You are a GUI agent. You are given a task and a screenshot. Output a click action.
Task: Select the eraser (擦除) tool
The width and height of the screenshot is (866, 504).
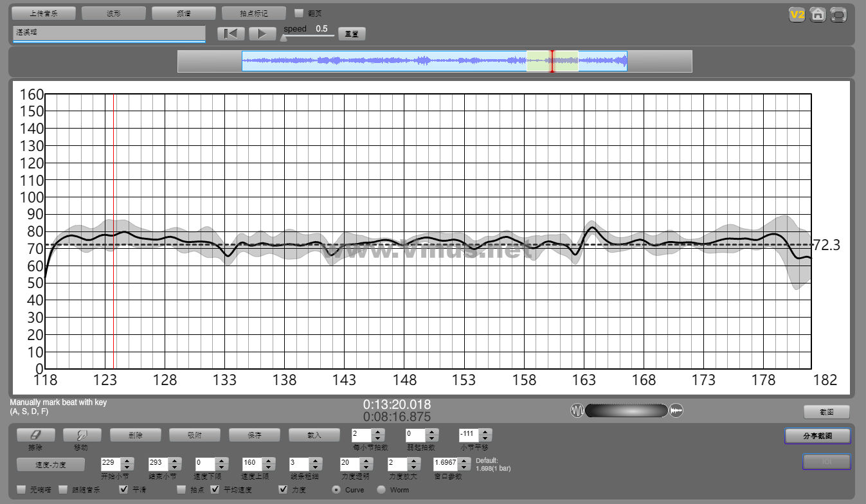(x=35, y=435)
